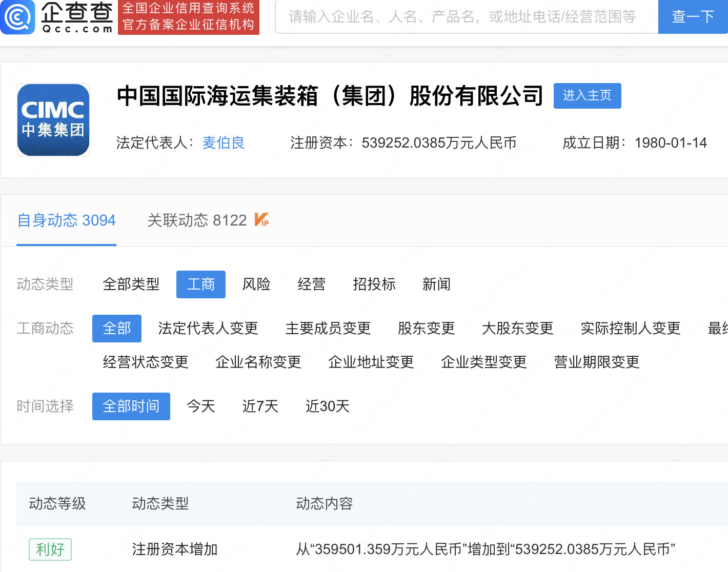Filter by 主要成员变更
Screen dimensions: 728x572
[x=328, y=329]
